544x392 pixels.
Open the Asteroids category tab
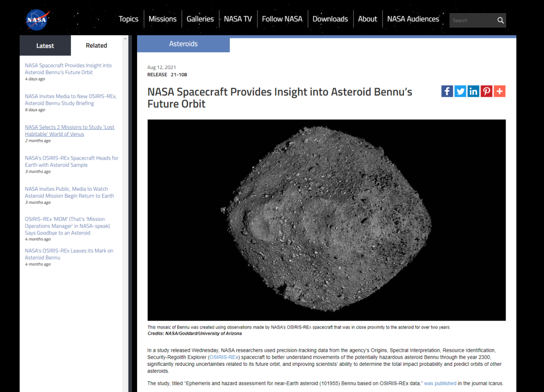coord(183,44)
